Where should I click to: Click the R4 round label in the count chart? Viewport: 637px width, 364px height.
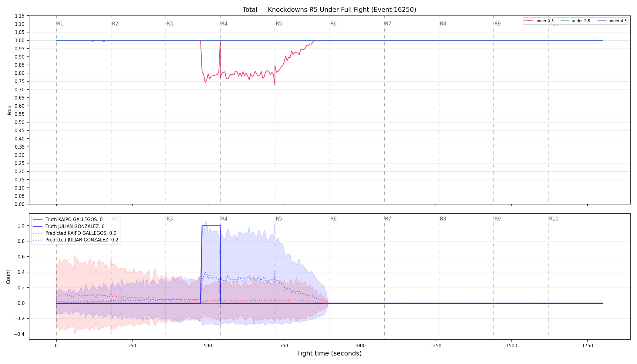[224, 219]
